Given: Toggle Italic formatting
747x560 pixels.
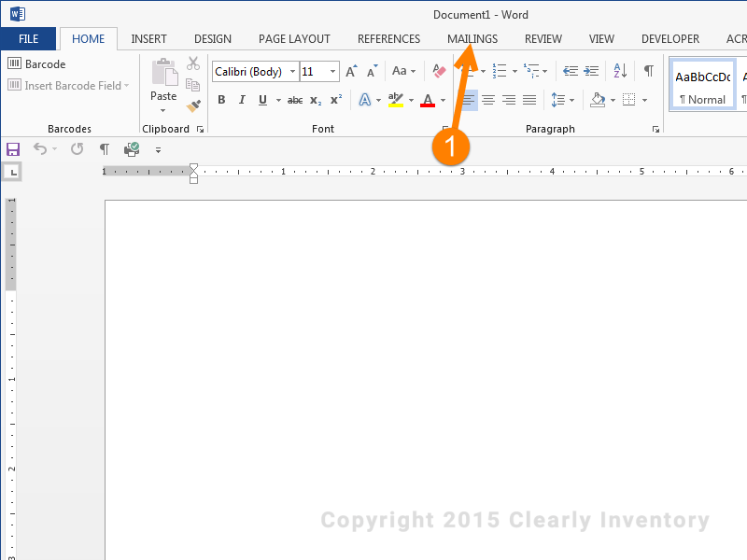Looking at the screenshot, I should click(242, 100).
